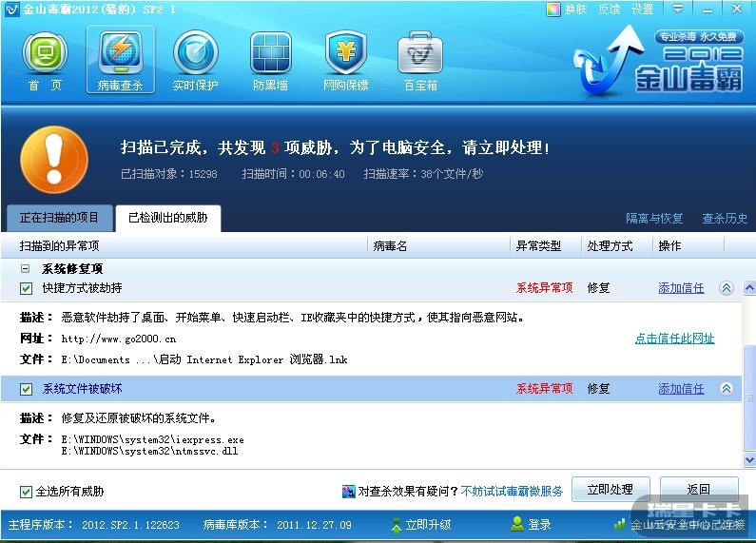
Task: Open 网购保镖 shopping guard icon
Action: tap(346, 60)
